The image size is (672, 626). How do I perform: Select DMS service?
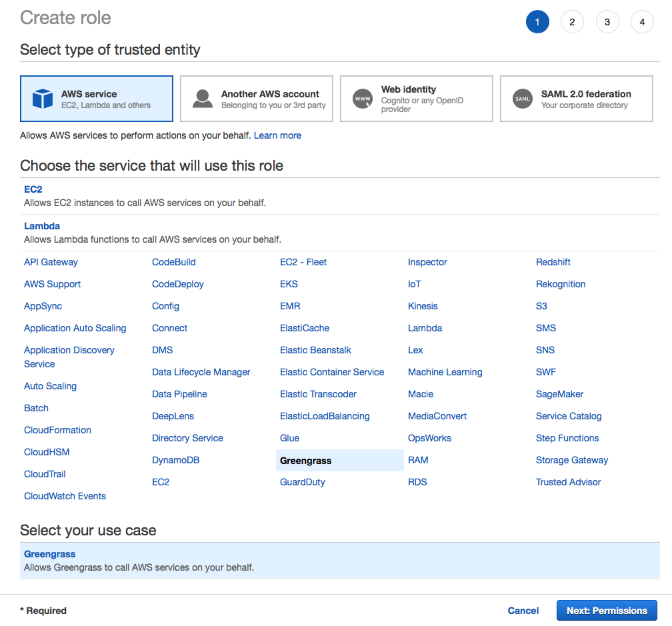tap(163, 350)
